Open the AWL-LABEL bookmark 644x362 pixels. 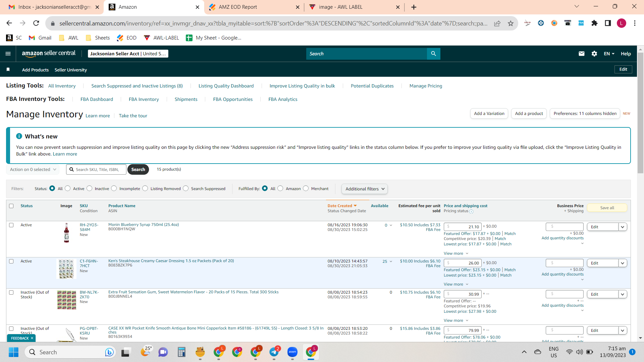pos(162,38)
